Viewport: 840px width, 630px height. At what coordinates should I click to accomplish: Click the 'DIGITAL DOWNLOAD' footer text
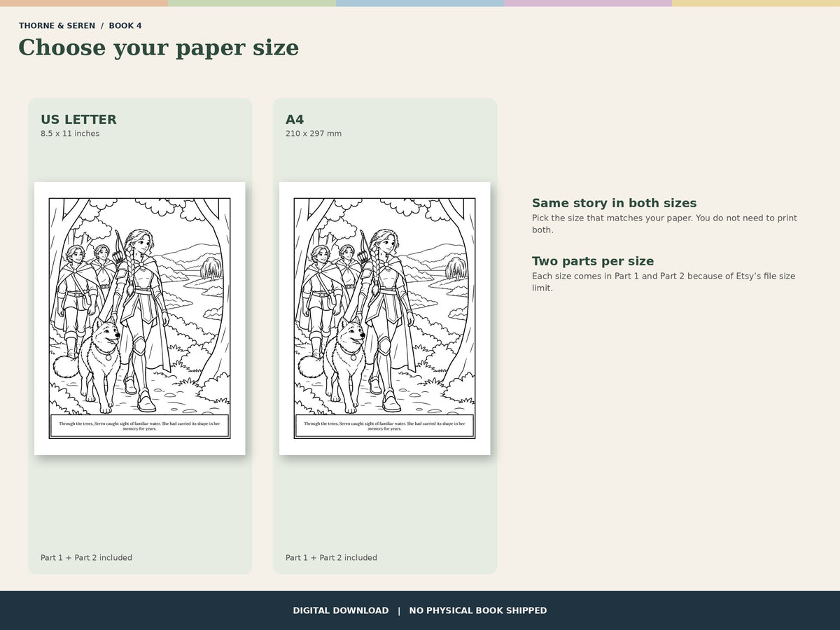click(x=341, y=610)
